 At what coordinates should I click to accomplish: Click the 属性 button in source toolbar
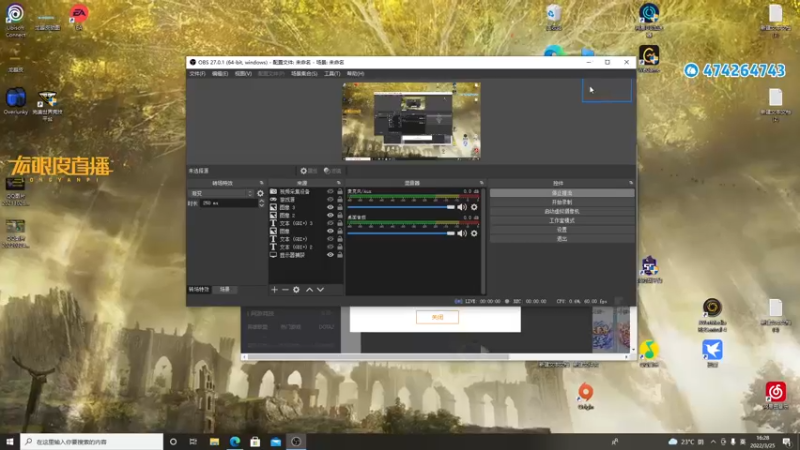[309, 171]
